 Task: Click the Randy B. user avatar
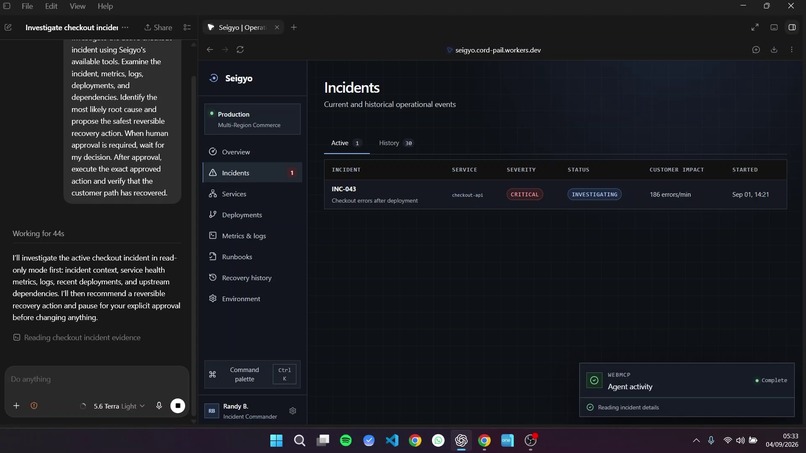[x=211, y=411]
